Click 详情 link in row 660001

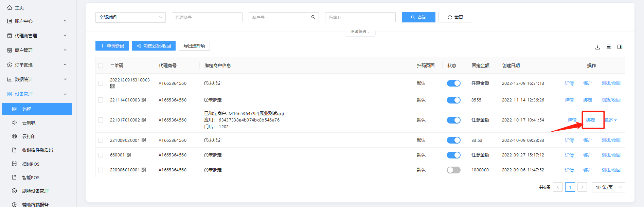(569, 155)
